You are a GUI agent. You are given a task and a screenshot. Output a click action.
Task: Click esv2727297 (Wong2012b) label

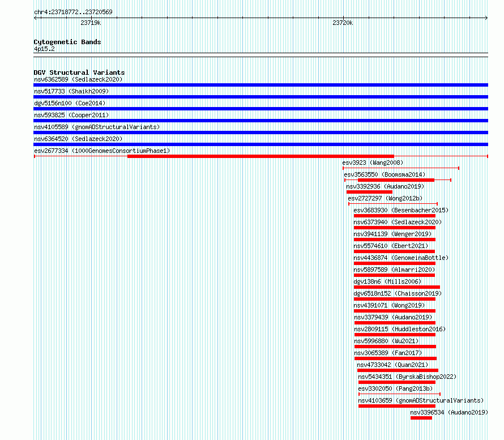coord(385,198)
